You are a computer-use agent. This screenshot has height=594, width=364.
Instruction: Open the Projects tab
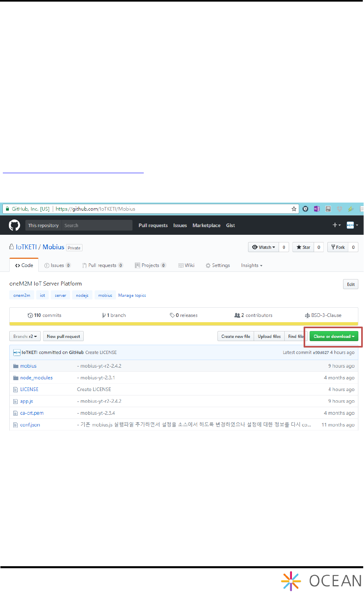[x=151, y=265]
